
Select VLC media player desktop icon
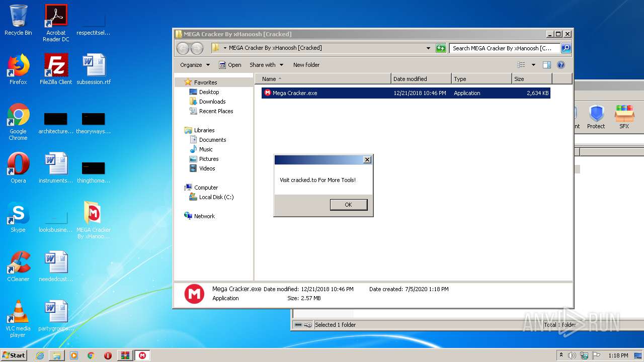click(x=18, y=319)
